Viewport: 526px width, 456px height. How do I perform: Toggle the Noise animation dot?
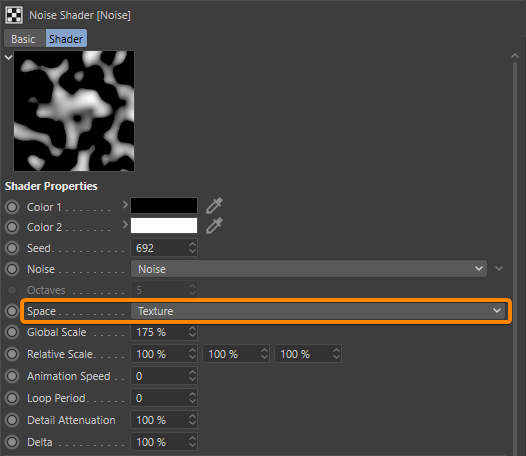(12, 269)
